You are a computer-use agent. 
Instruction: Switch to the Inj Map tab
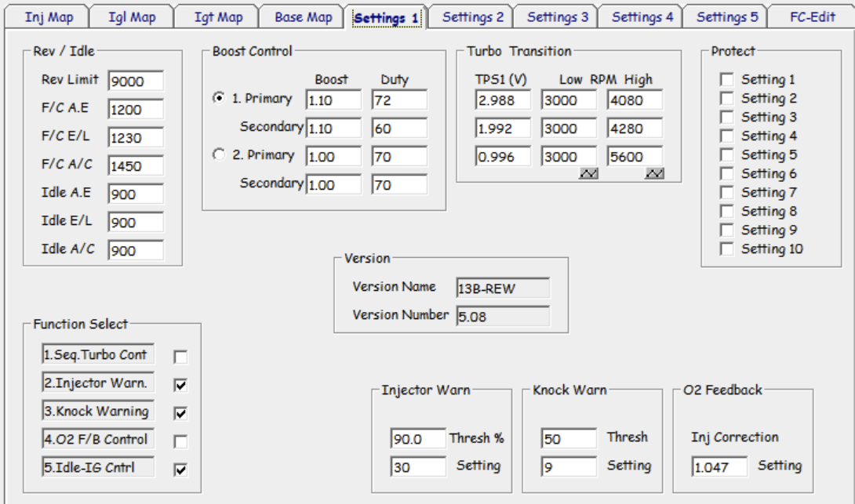pyautogui.click(x=49, y=17)
